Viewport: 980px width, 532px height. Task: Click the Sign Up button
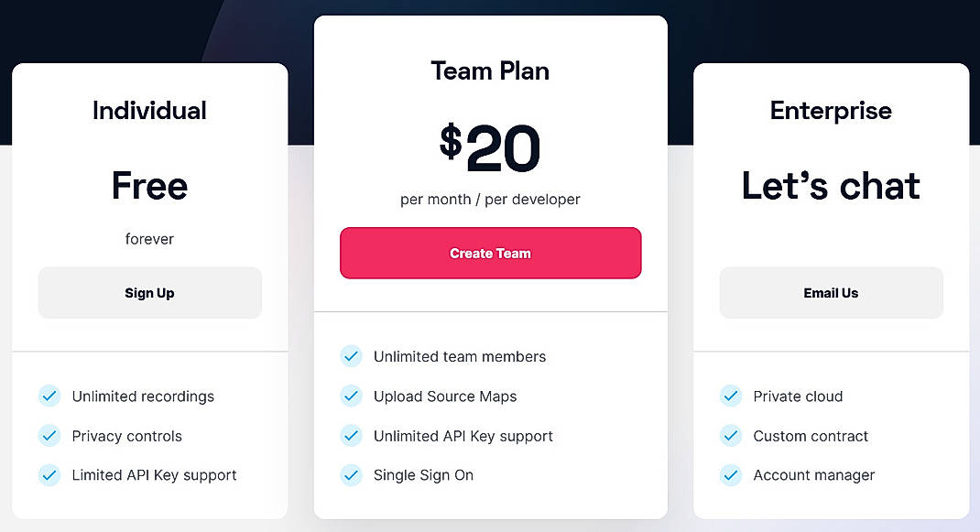(x=149, y=292)
